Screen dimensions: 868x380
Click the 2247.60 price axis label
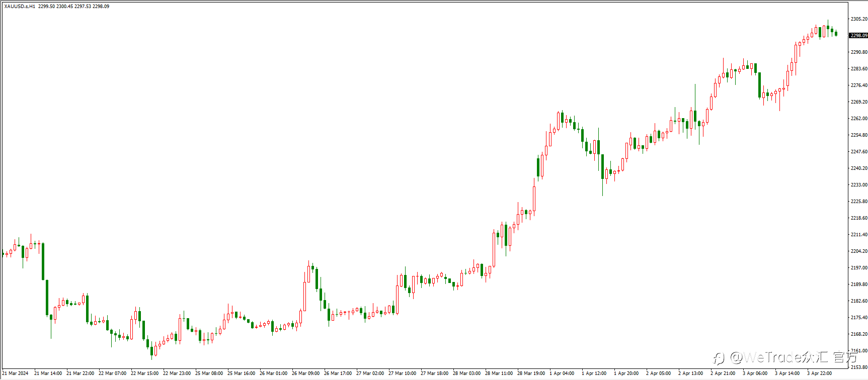(x=859, y=152)
